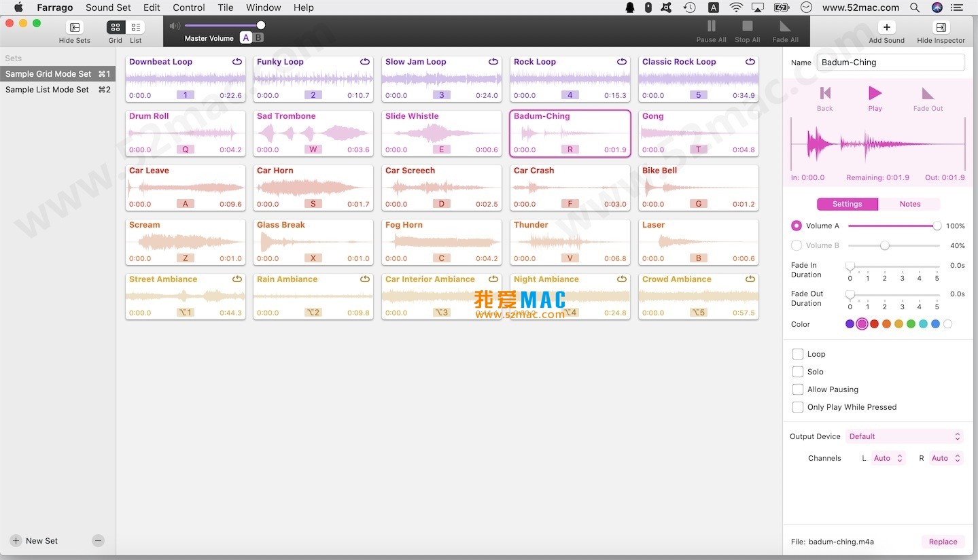Click the Volume B slider

coord(894,245)
